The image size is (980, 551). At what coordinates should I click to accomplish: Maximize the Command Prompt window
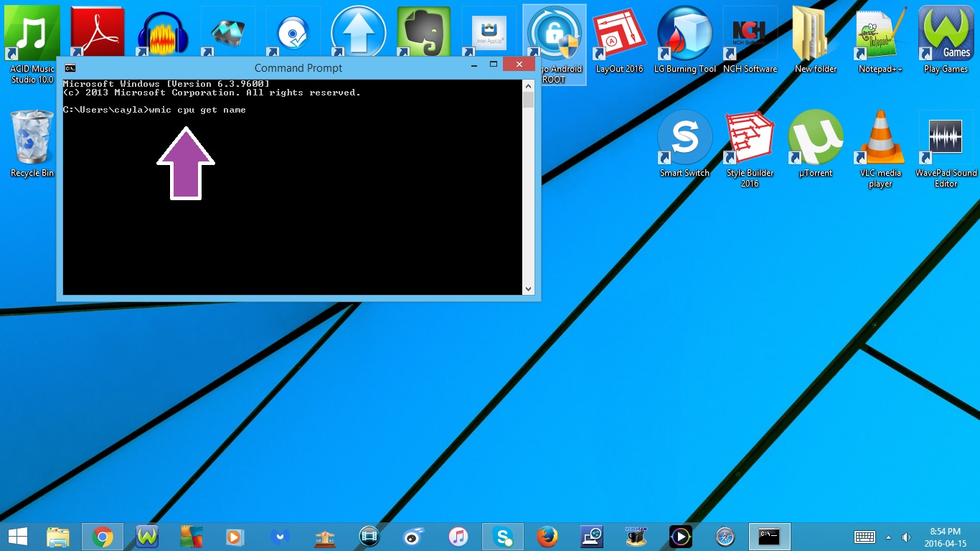pyautogui.click(x=494, y=65)
